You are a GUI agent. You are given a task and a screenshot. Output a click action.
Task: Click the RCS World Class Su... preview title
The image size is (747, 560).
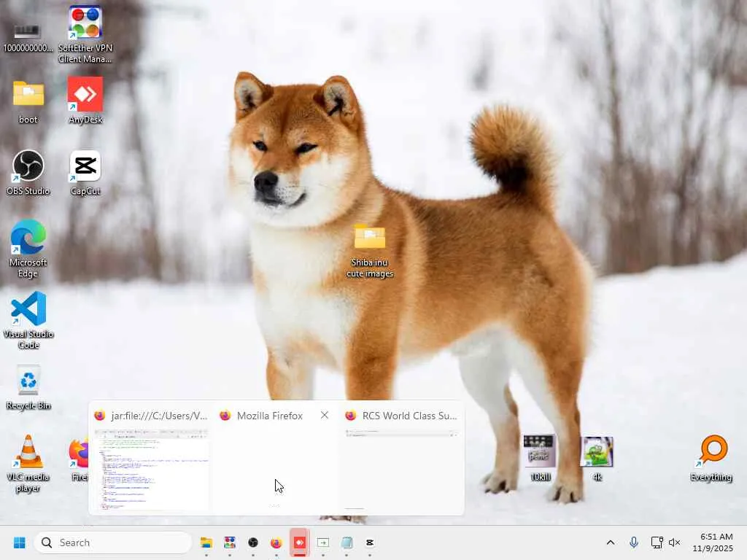tap(410, 416)
